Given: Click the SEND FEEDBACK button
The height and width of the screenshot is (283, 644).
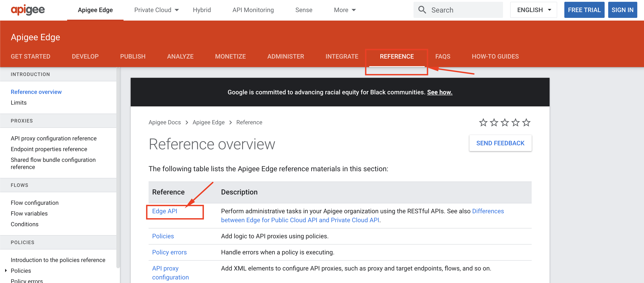Looking at the screenshot, I should coord(500,143).
